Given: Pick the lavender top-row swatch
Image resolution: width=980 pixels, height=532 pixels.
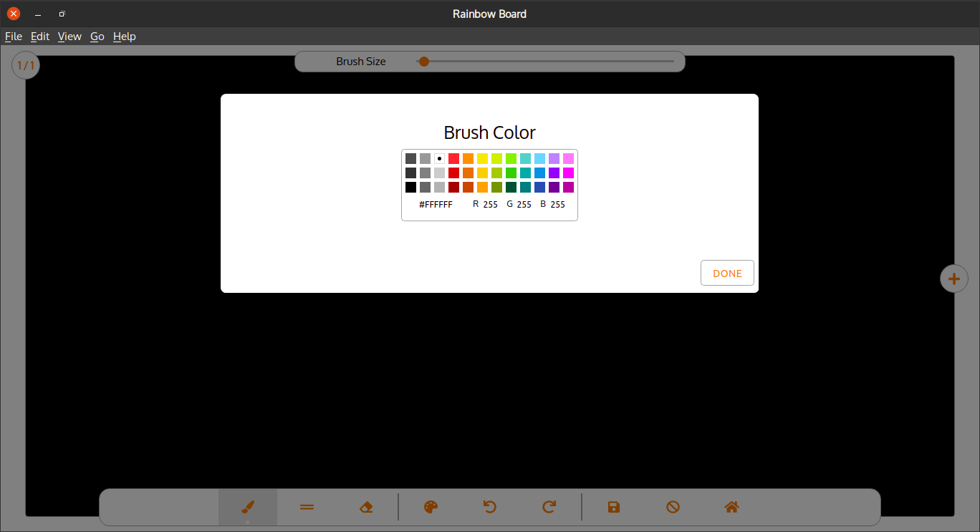Looking at the screenshot, I should point(554,158).
